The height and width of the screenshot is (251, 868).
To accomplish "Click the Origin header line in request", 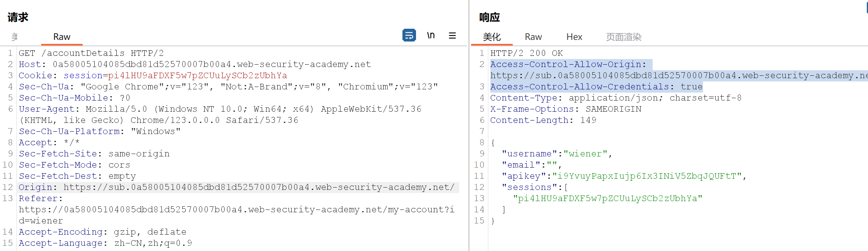I will tap(237, 187).
